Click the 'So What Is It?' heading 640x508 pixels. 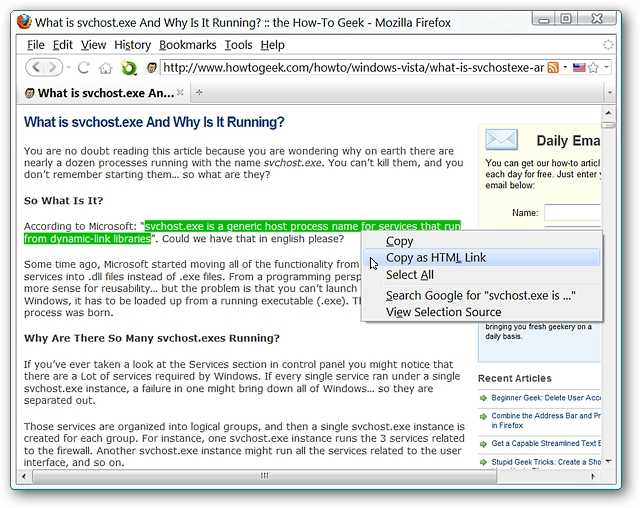coord(64,201)
